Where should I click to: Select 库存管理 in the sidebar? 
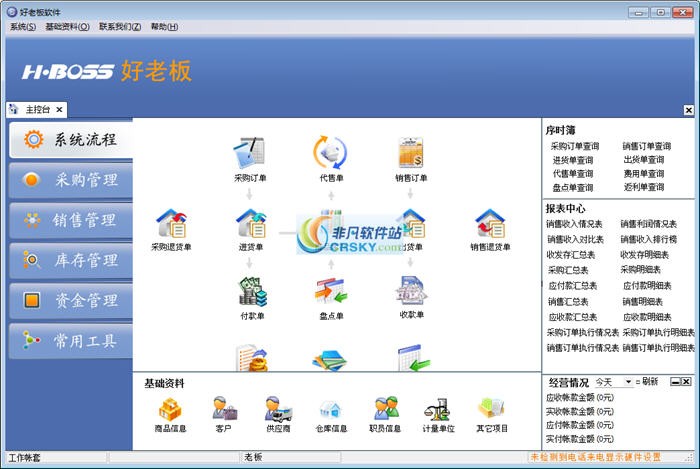coord(71,261)
